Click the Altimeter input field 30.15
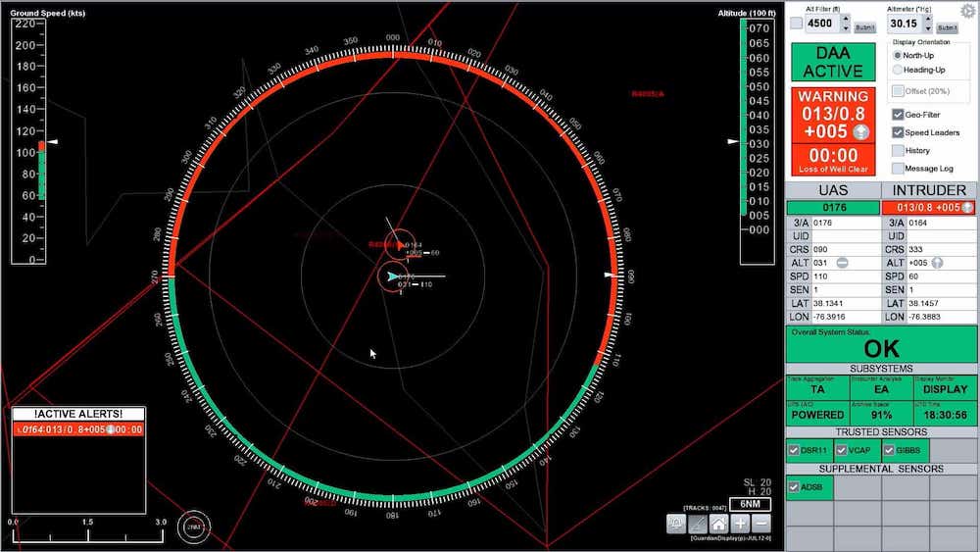Screen dimensions: 980x552 pos(905,24)
